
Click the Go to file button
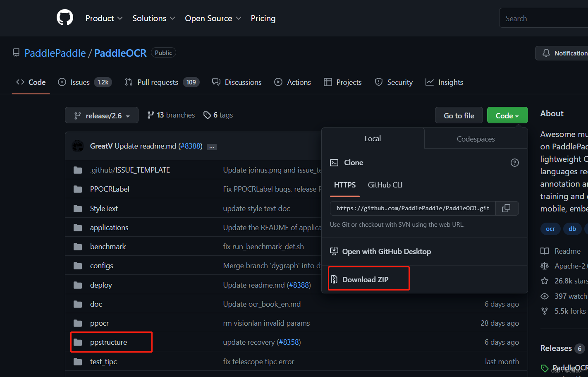[459, 115]
